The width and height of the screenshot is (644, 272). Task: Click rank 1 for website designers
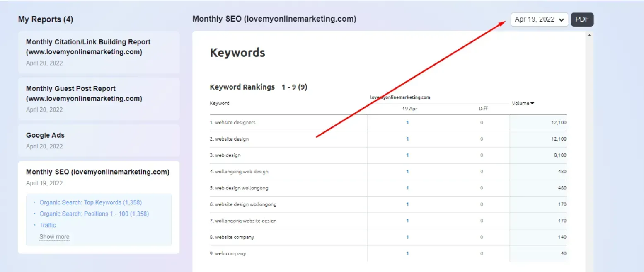407,123
